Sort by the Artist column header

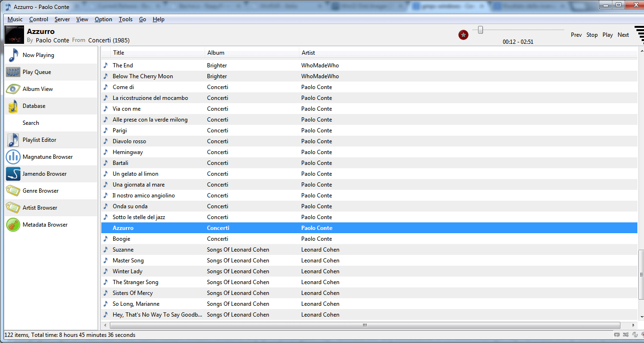tap(469, 53)
